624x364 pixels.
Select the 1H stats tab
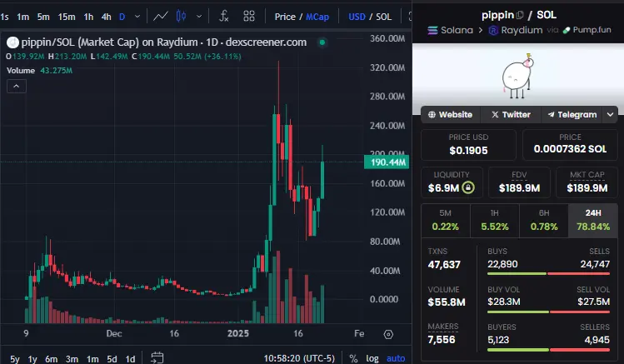tap(495, 220)
